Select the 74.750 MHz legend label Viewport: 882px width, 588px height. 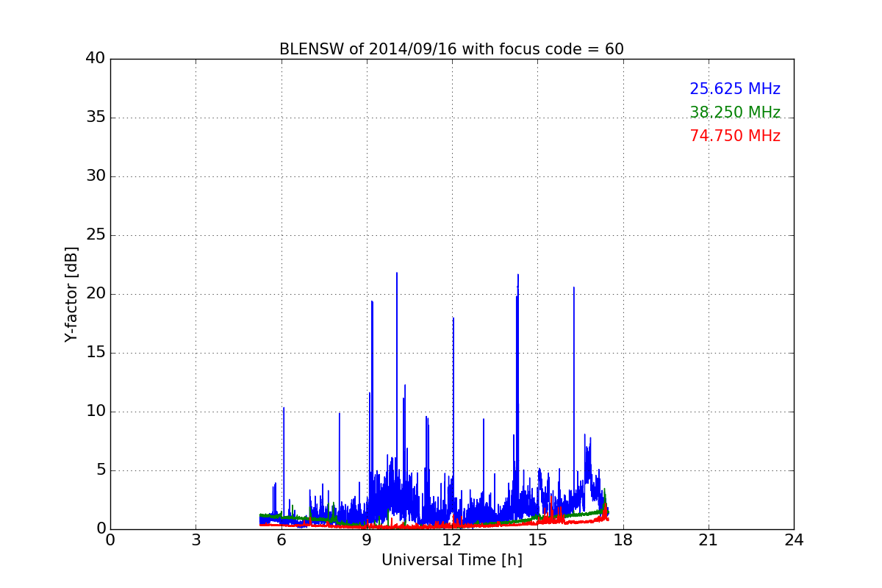(735, 136)
